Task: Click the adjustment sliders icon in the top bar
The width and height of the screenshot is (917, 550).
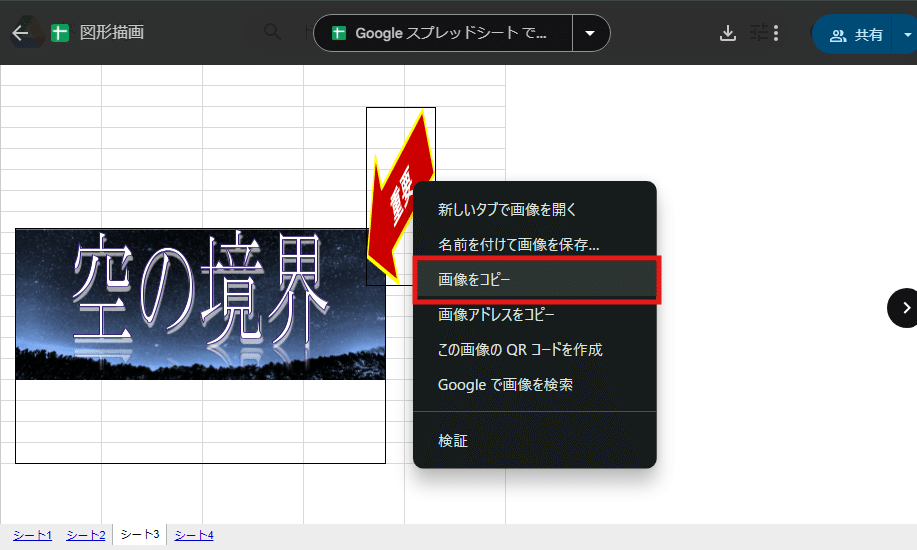Action: click(x=759, y=33)
